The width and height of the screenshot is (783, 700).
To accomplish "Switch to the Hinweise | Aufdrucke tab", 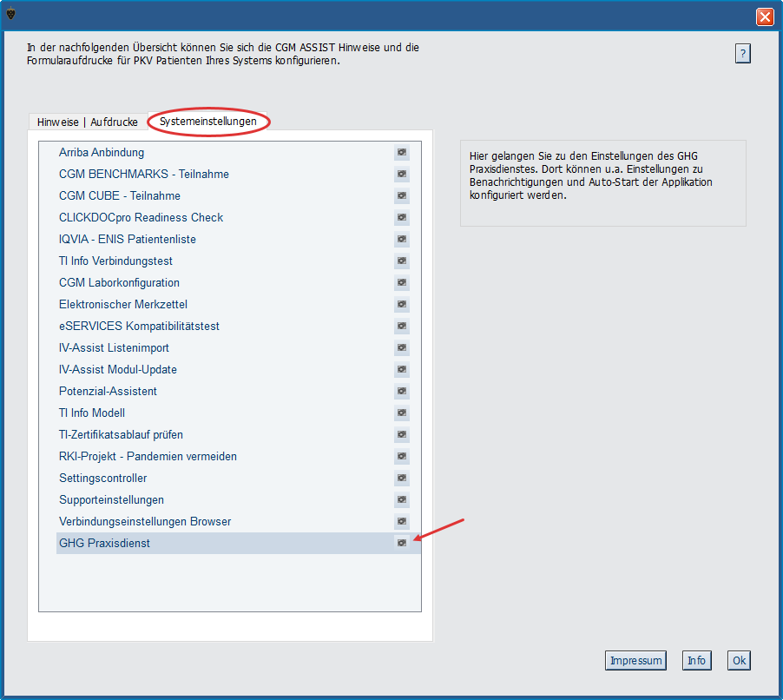I will 88,122.
